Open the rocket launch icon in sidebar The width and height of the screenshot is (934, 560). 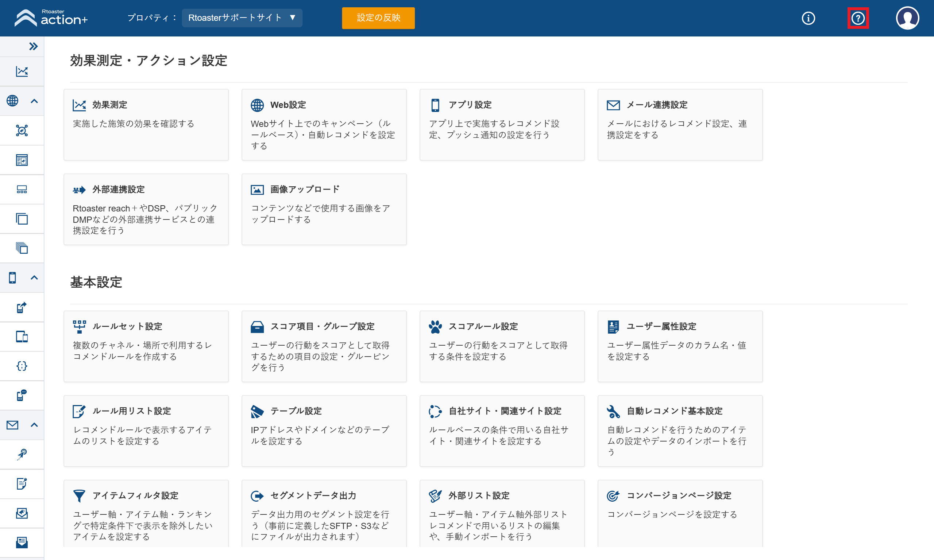[22, 454]
